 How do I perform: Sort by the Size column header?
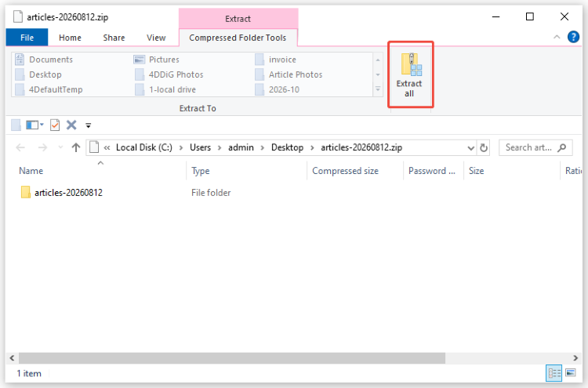tap(512, 171)
